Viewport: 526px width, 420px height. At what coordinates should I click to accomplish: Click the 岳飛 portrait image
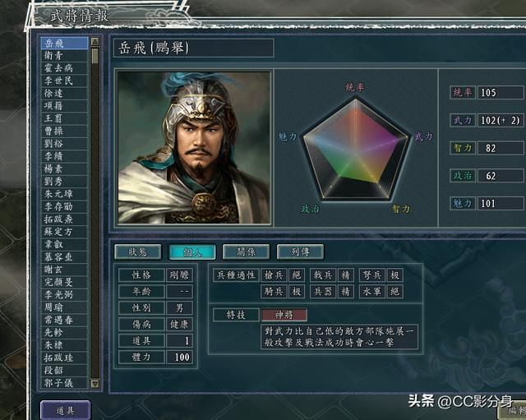(x=194, y=148)
